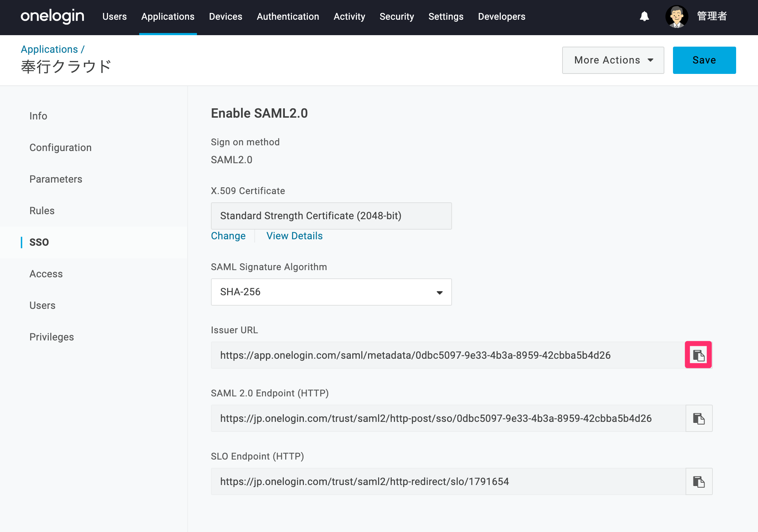Image resolution: width=758 pixels, height=532 pixels.
Task: Copy the Issuer URL to clipboard
Action: pyautogui.click(x=698, y=355)
